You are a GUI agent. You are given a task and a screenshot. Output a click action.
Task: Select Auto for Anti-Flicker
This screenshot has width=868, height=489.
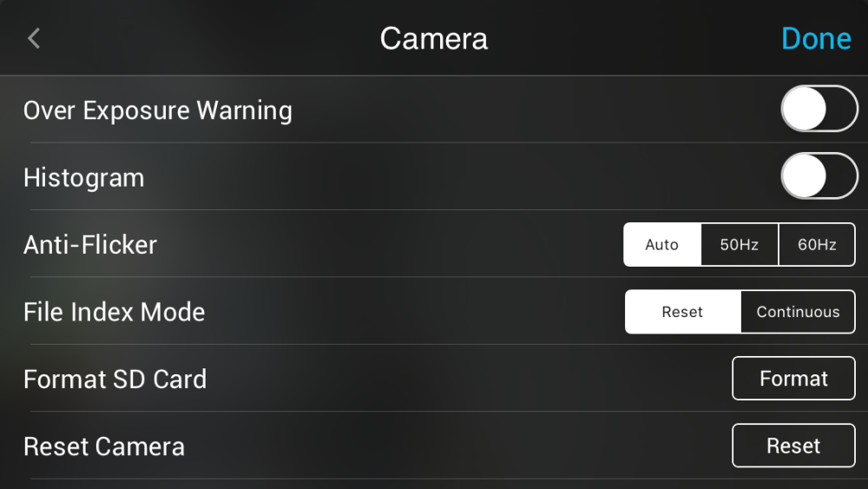(x=662, y=245)
